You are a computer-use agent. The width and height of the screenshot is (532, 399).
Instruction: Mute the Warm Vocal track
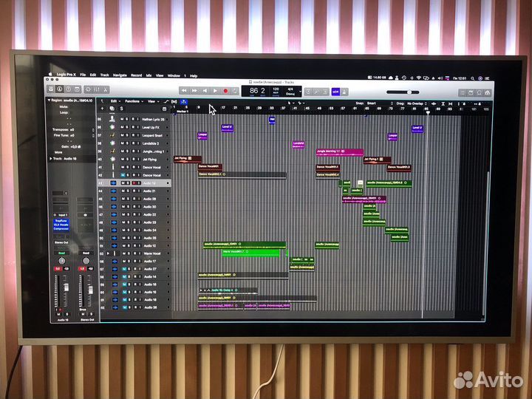[124, 253]
